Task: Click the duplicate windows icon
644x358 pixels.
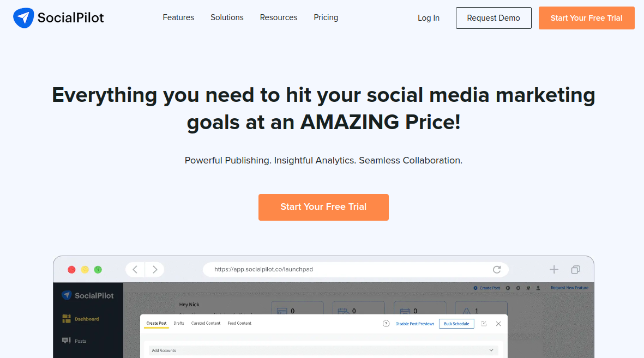Action: 575,269
